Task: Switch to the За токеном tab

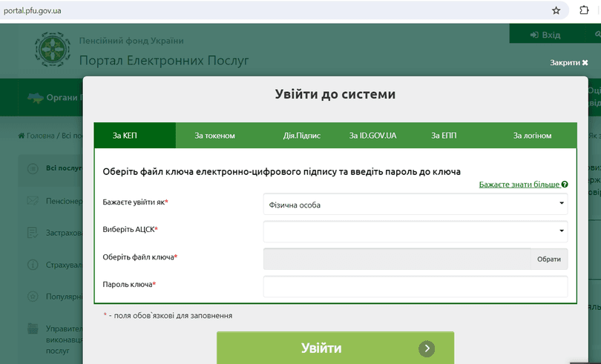Action: click(214, 136)
